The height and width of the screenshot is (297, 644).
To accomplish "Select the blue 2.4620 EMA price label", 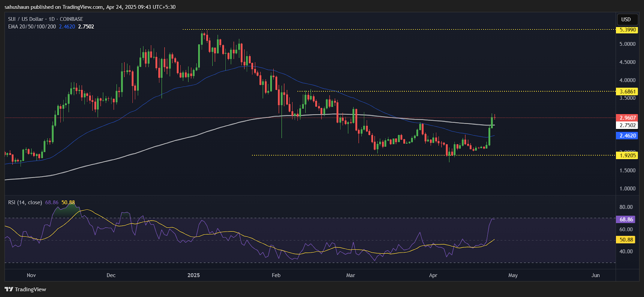I will pos(627,136).
